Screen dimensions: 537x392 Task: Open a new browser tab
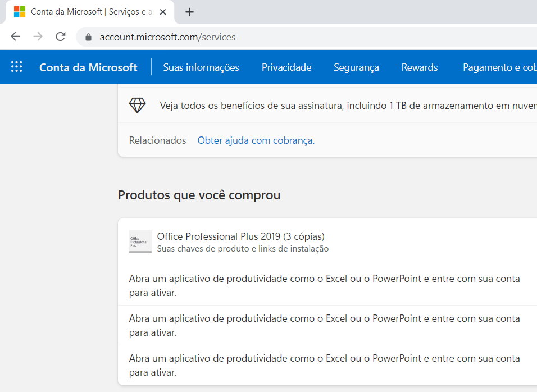189,12
